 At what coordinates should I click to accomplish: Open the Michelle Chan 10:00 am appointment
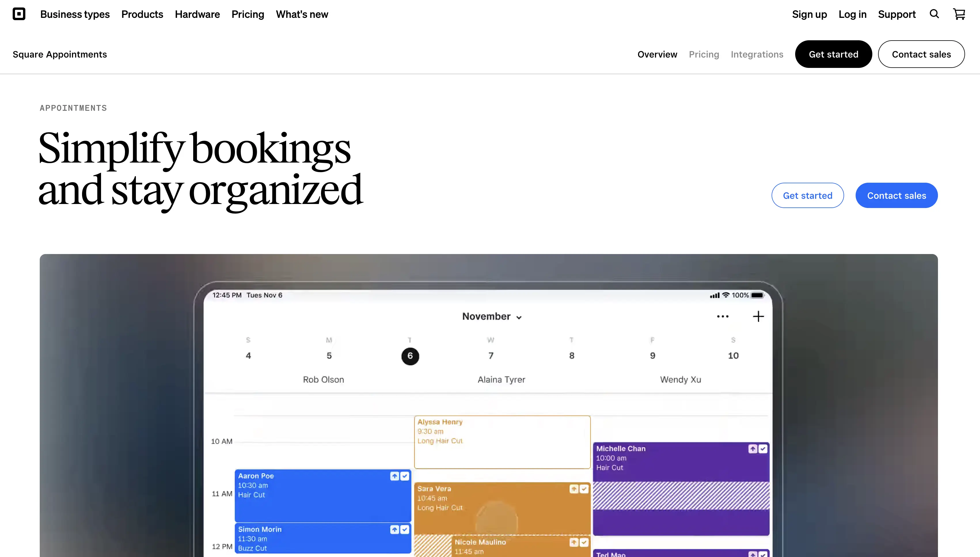681,489
